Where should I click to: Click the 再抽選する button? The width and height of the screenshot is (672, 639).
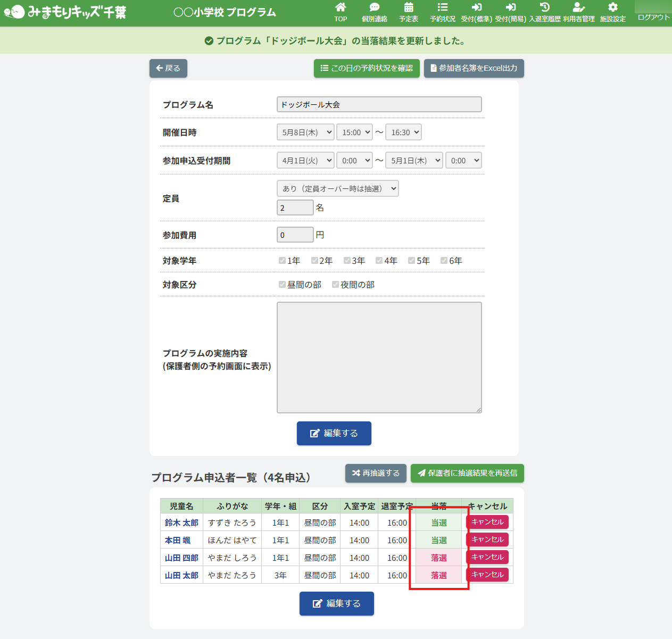376,473
